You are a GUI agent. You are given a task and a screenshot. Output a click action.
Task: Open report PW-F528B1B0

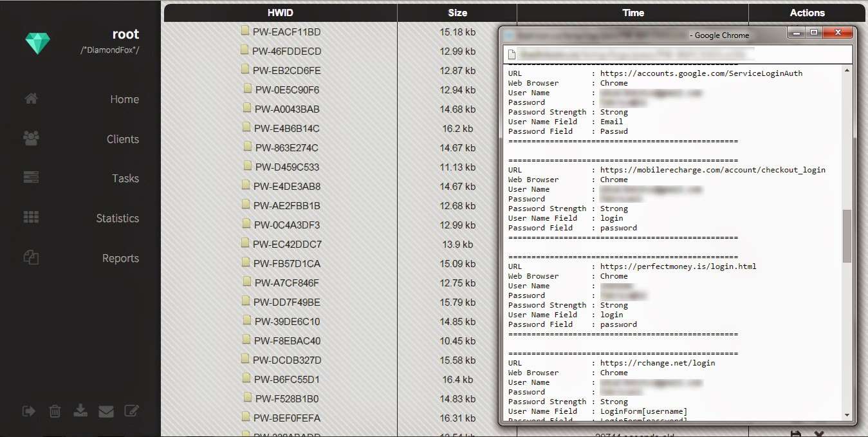coord(287,399)
